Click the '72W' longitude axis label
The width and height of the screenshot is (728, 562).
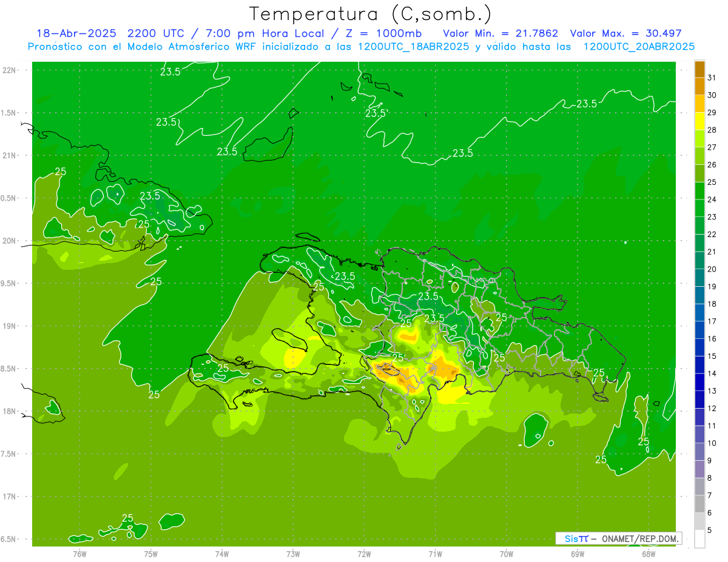[364, 554]
